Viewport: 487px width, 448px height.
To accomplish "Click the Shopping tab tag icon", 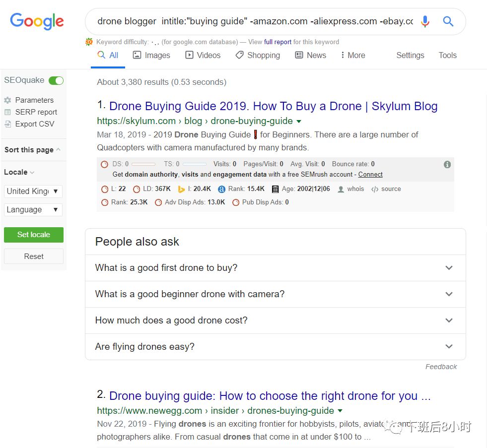I will [239, 55].
